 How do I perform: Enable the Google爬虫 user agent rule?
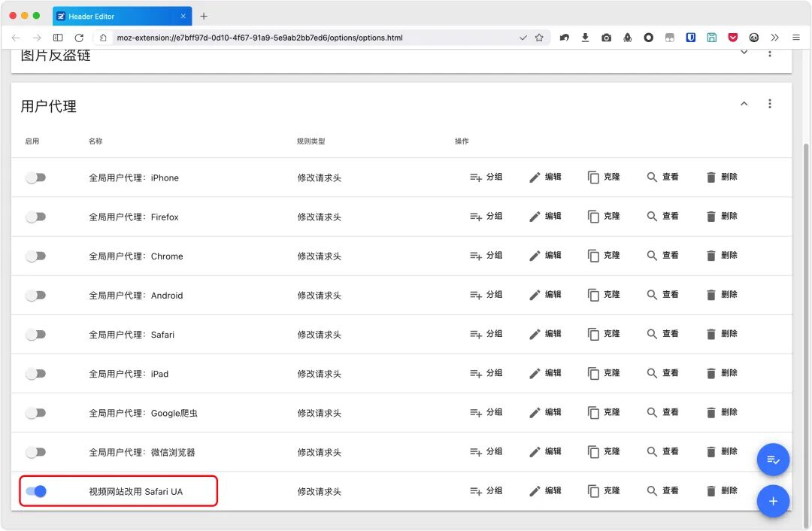(x=36, y=413)
